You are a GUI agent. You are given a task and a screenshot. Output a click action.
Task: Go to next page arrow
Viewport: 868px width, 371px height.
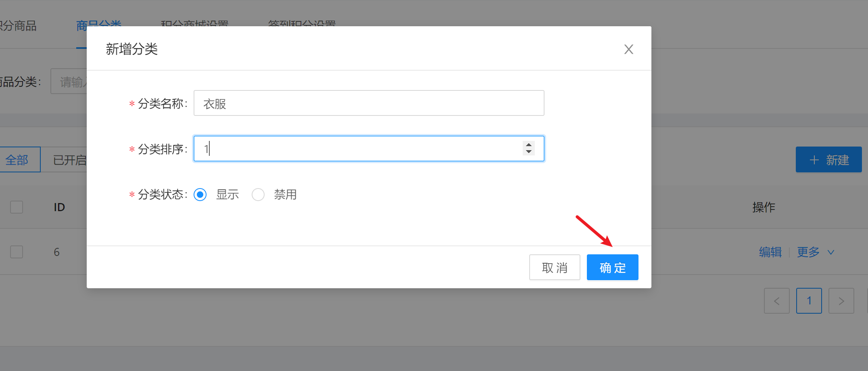pos(841,301)
